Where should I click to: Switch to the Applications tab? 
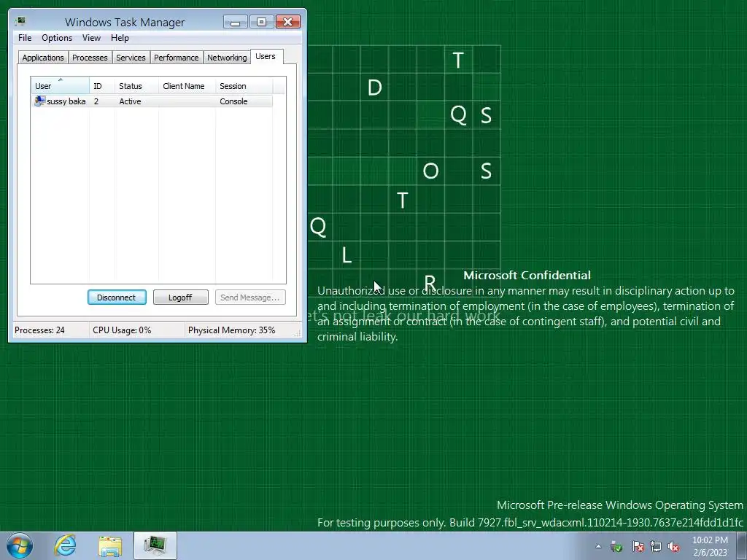click(43, 58)
